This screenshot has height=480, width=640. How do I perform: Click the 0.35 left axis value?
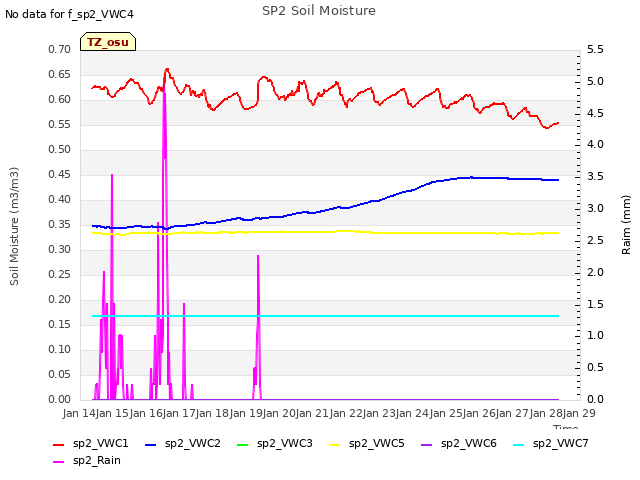60,225
